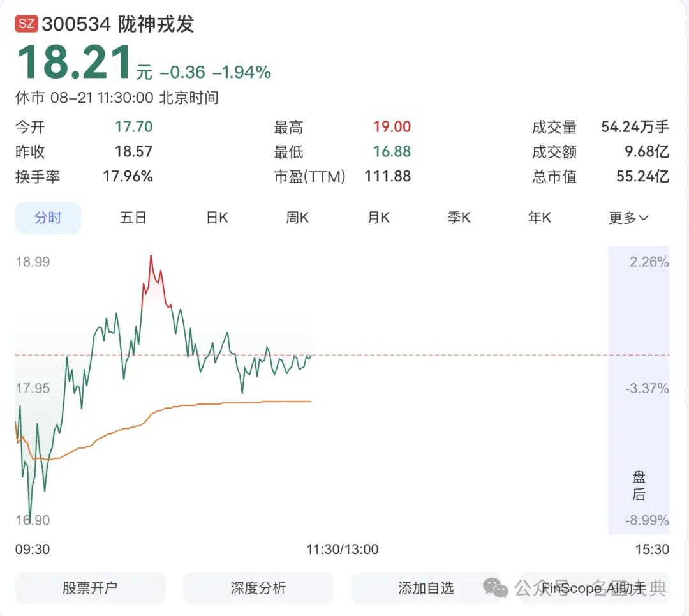Click the 成交量 label
Screen dimensions: 689x616
554,128
